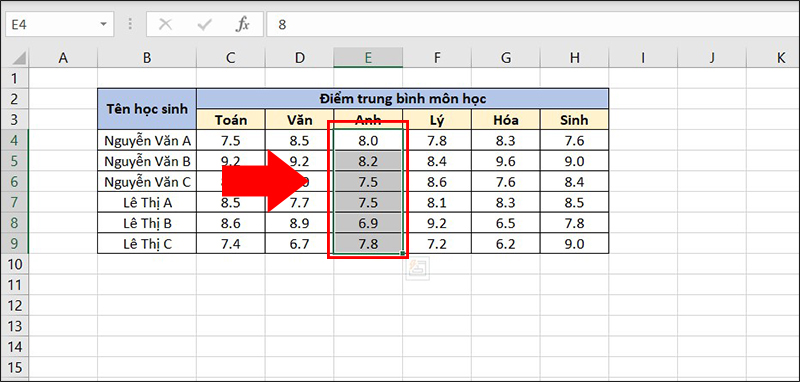Click the Tên học sinh header cell
The image size is (800, 382).
click(147, 109)
